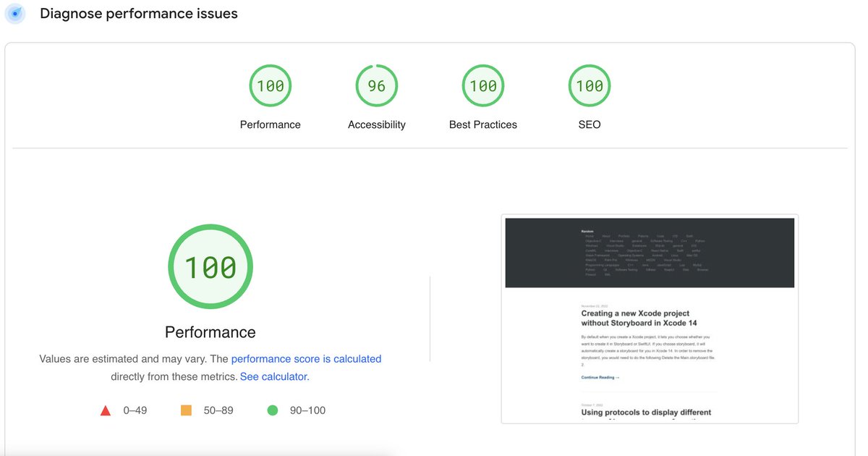
Task: Click the Accessibility 96 score gauge
Action: tap(376, 85)
